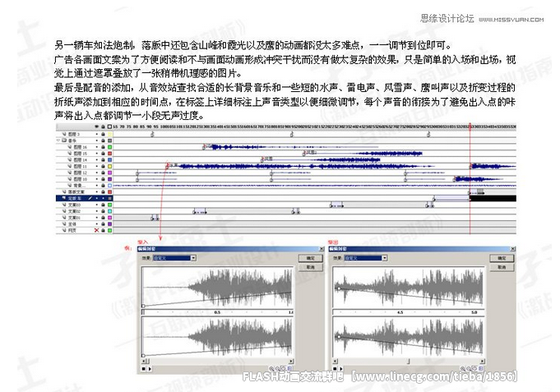Viewport: 560px width, 392px height.
Task: Collapse the 音乐 layer folder
Action: [x=58, y=141]
